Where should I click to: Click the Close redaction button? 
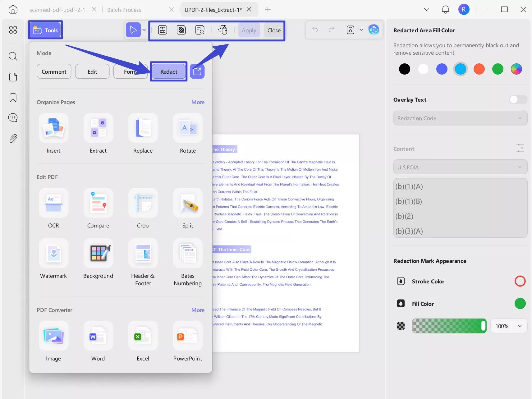(274, 30)
